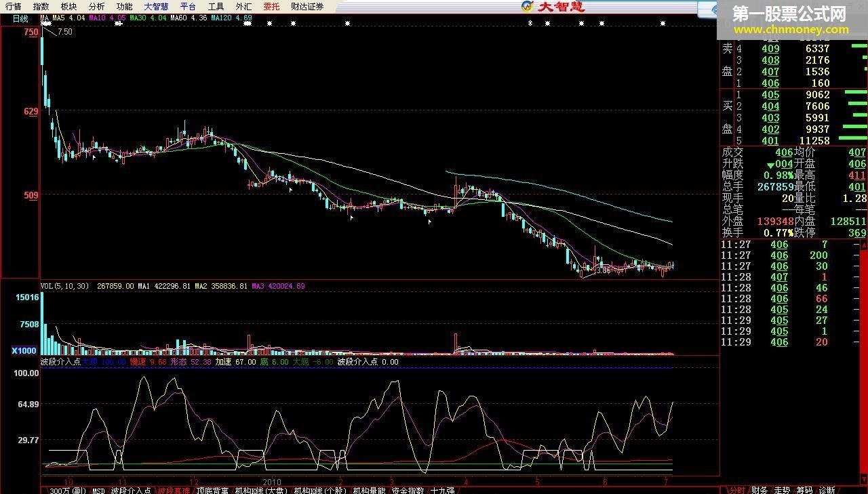Select the 机构K线(个股) indicator tab
The height and width of the screenshot is (494, 868).
(320, 490)
